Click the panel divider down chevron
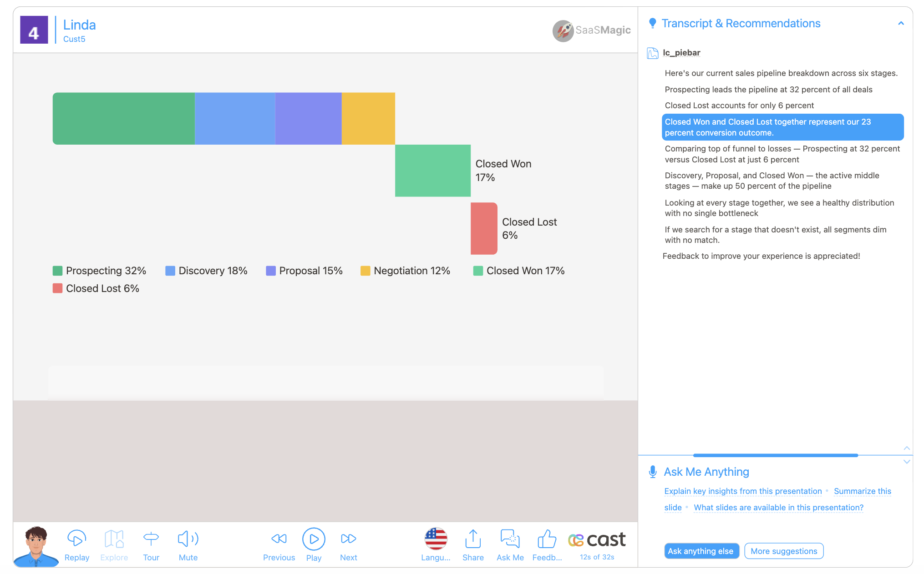Image resolution: width=924 pixels, height=574 pixels. coord(906,462)
